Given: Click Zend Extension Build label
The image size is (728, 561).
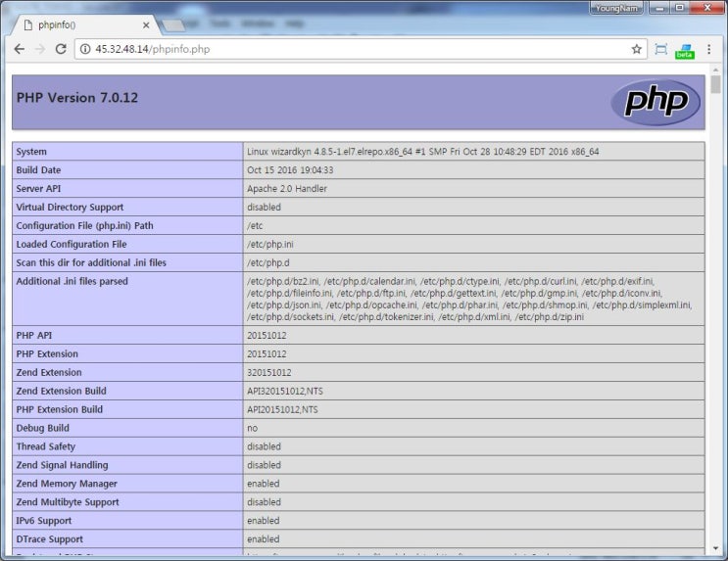Looking at the screenshot, I should coord(61,391).
